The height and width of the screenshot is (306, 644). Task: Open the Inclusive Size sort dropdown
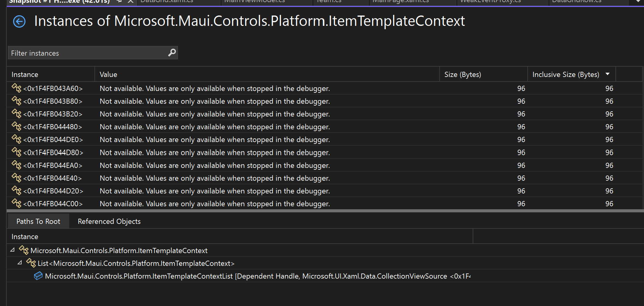[x=608, y=74]
